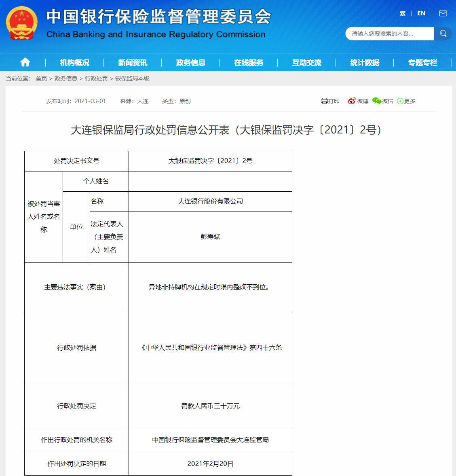Switch to Traditional Chinese (繁)
The image size is (456, 476).
coord(402,13)
